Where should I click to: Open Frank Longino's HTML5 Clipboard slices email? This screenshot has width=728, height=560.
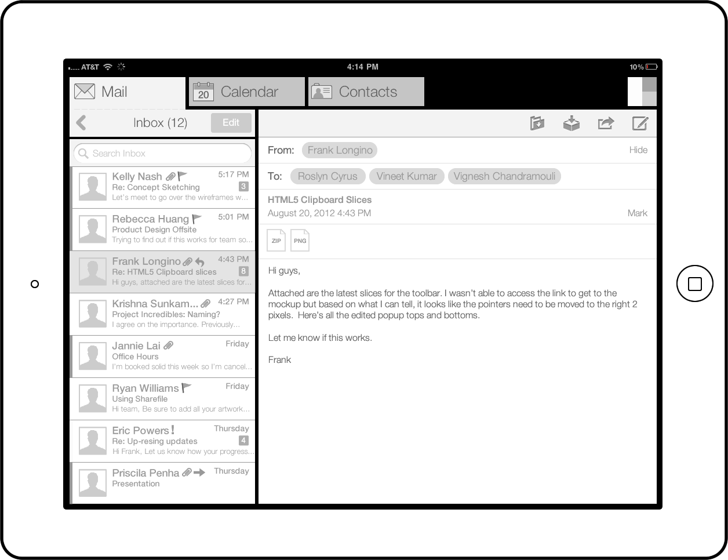coord(162,272)
